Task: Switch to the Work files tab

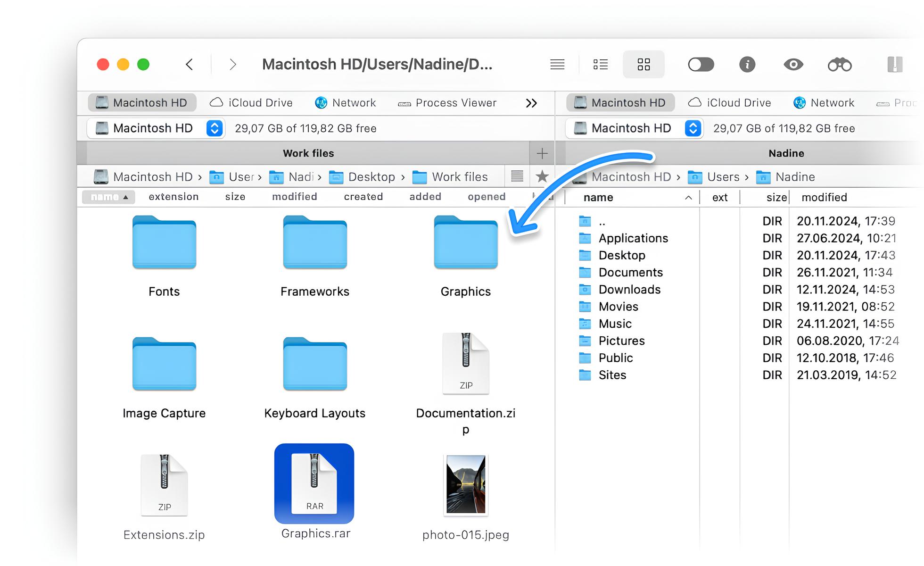Action: 309,153
